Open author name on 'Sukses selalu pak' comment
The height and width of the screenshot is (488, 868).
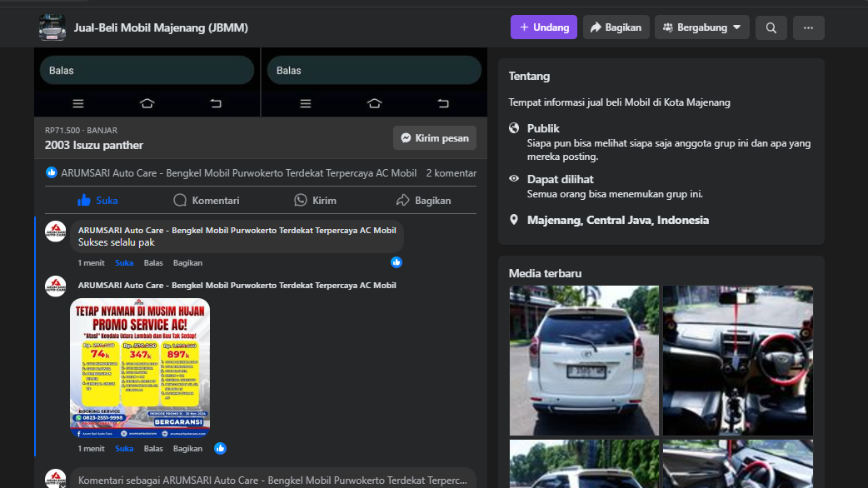click(x=237, y=230)
